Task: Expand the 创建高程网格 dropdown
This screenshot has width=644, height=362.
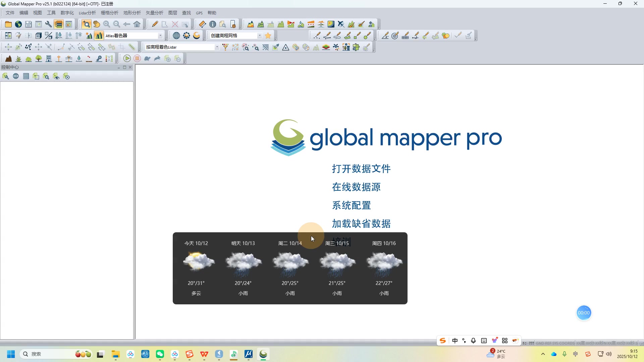Action: point(260,35)
